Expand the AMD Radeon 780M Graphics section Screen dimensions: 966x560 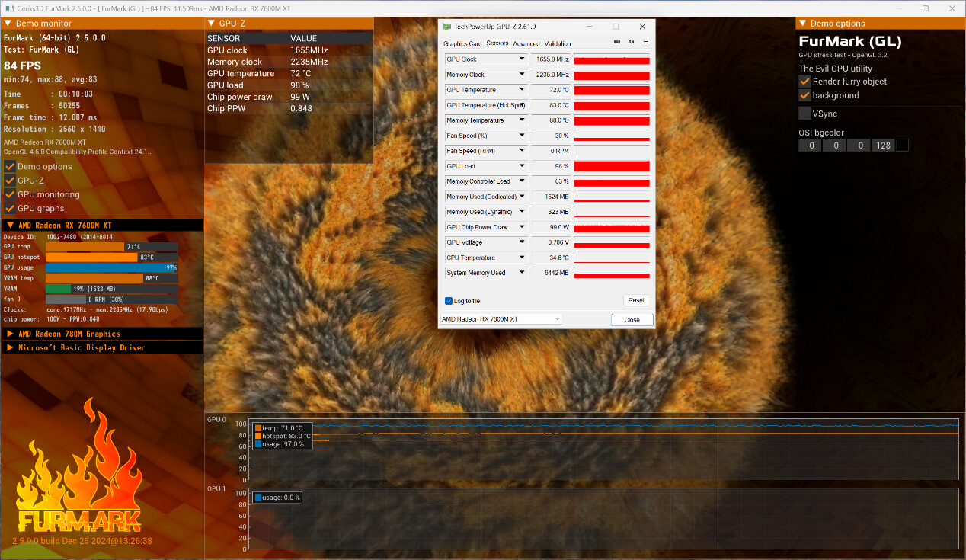[11, 334]
